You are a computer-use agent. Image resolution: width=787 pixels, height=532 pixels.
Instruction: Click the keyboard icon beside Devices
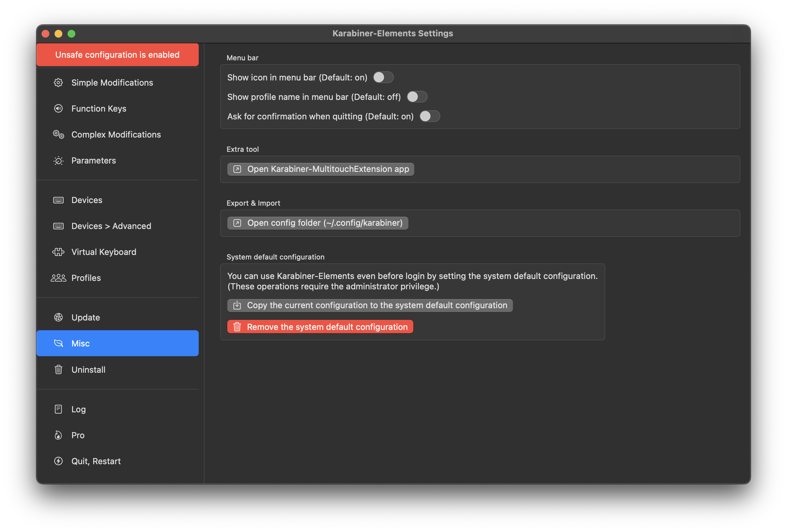(x=58, y=200)
